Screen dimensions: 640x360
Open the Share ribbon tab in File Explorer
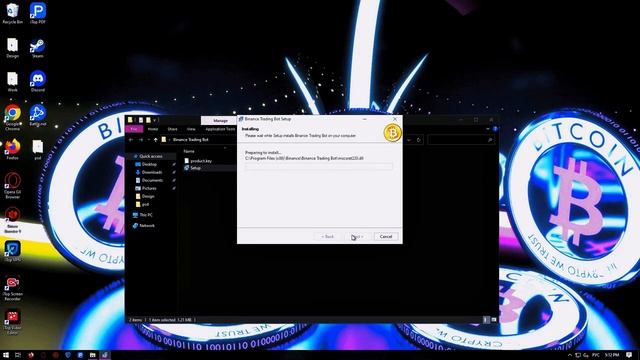[172, 129]
